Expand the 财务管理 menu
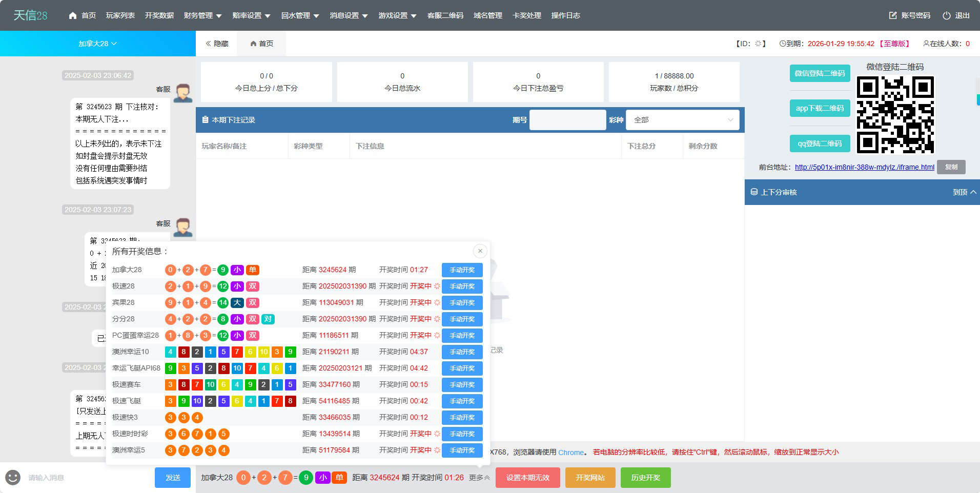980x493 pixels. 202,15
